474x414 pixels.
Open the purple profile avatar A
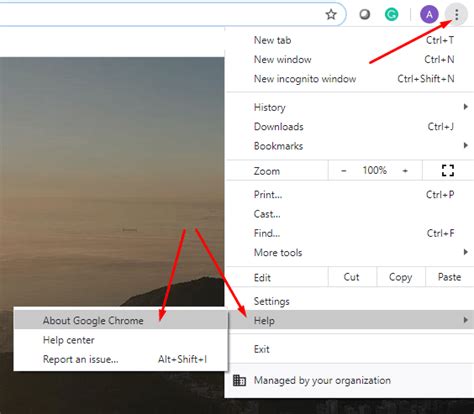(x=429, y=14)
